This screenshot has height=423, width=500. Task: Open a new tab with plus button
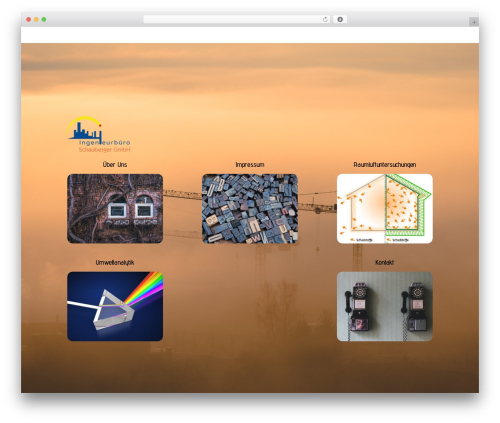[474, 22]
